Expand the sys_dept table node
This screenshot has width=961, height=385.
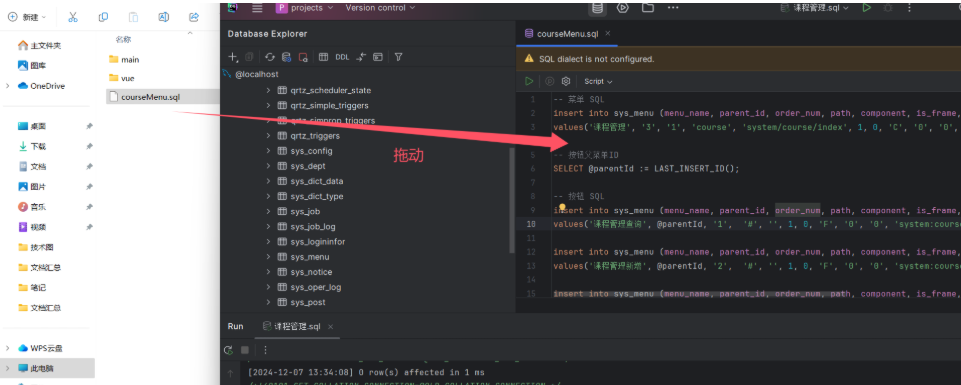point(268,166)
